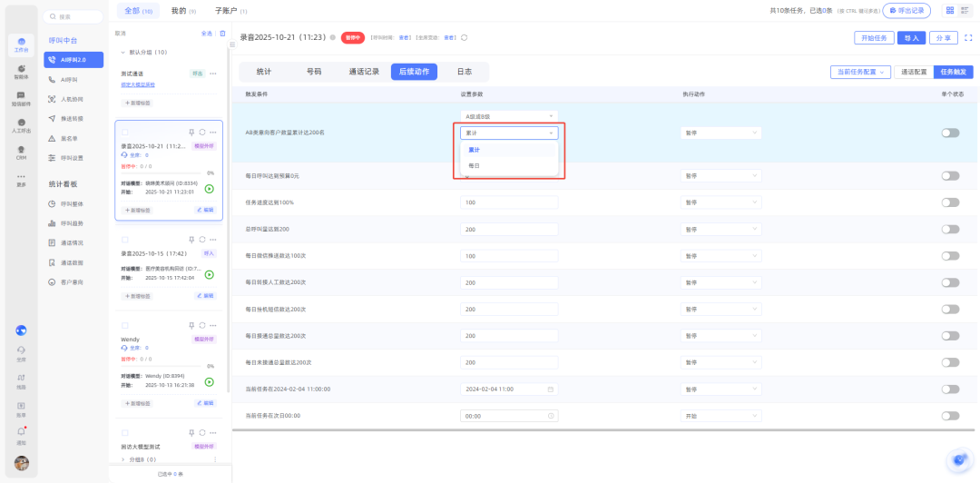Switch to grid view layout icon
The width and height of the screenshot is (980, 483).
(x=950, y=10)
